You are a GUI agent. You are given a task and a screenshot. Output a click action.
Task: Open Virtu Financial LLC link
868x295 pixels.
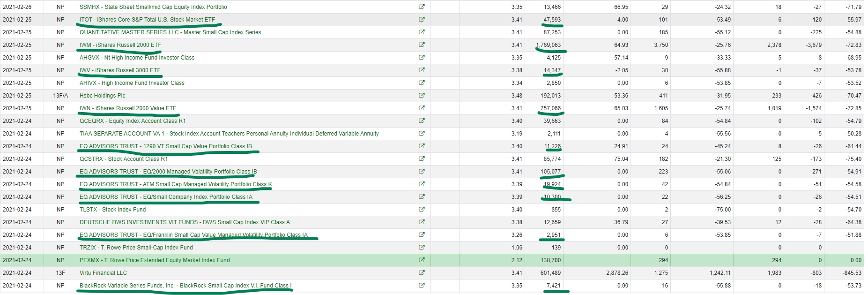pyautogui.click(x=103, y=273)
